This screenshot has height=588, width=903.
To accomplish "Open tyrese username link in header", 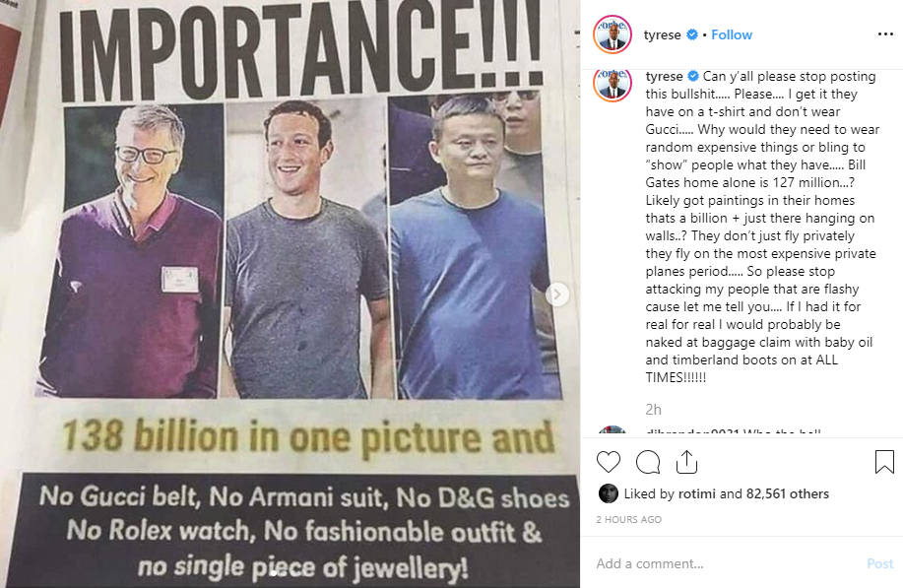I will (663, 35).
